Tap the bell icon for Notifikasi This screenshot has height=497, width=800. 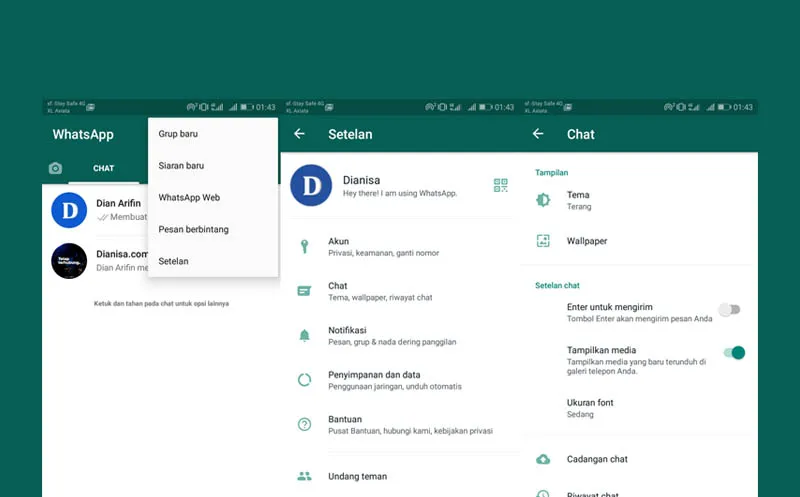pyautogui.click(x=305, y=336)
